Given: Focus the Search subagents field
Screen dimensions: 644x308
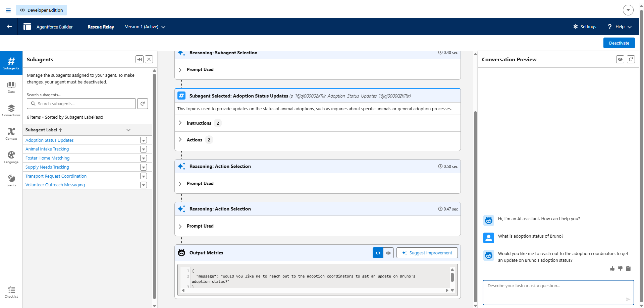Looking at the screenshot, I should pos(81,104).
